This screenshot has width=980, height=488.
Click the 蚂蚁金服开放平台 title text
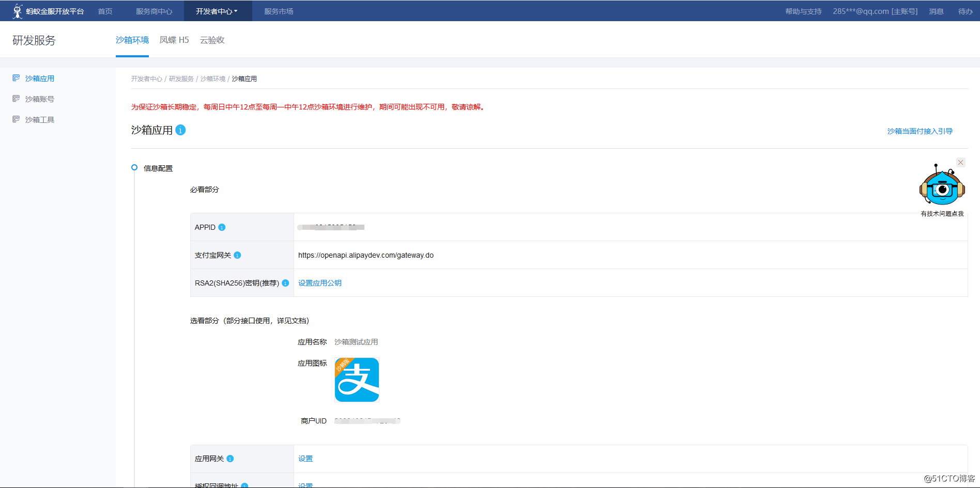(x=55, y=11)
